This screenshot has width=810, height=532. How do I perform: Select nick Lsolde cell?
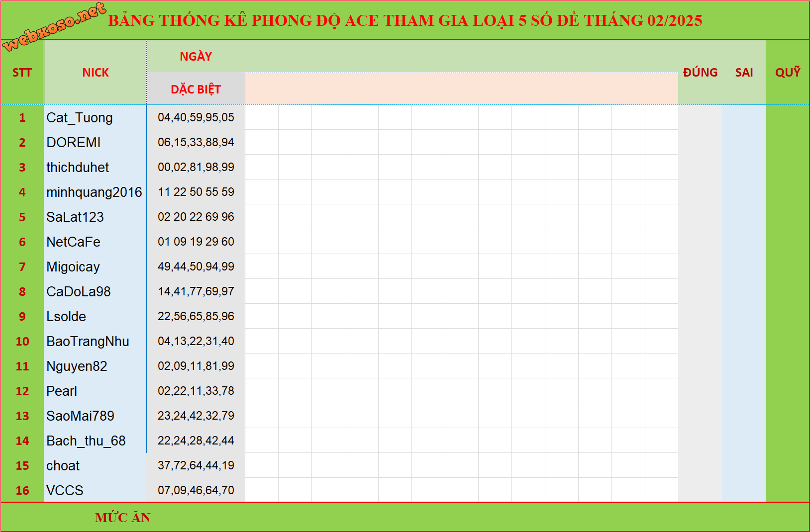(x=96, y=316)
